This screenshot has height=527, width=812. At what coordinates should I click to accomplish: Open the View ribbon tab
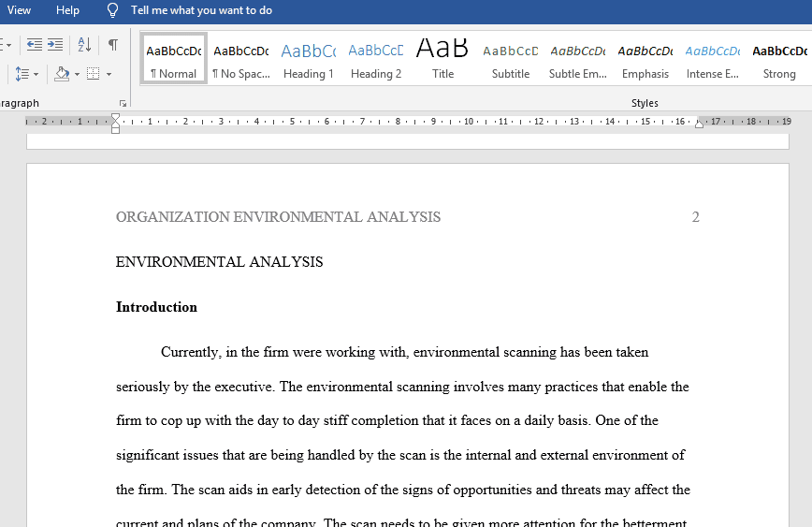(19, 10)
